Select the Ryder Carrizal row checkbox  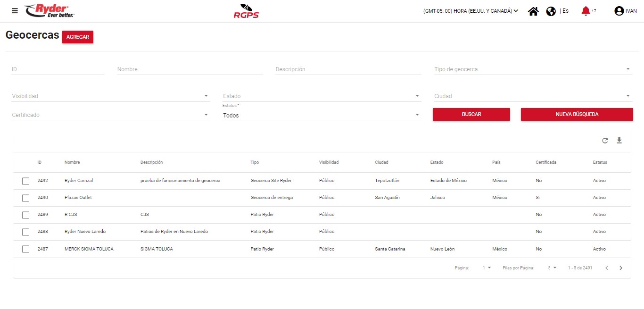click(x=26, y=181)
